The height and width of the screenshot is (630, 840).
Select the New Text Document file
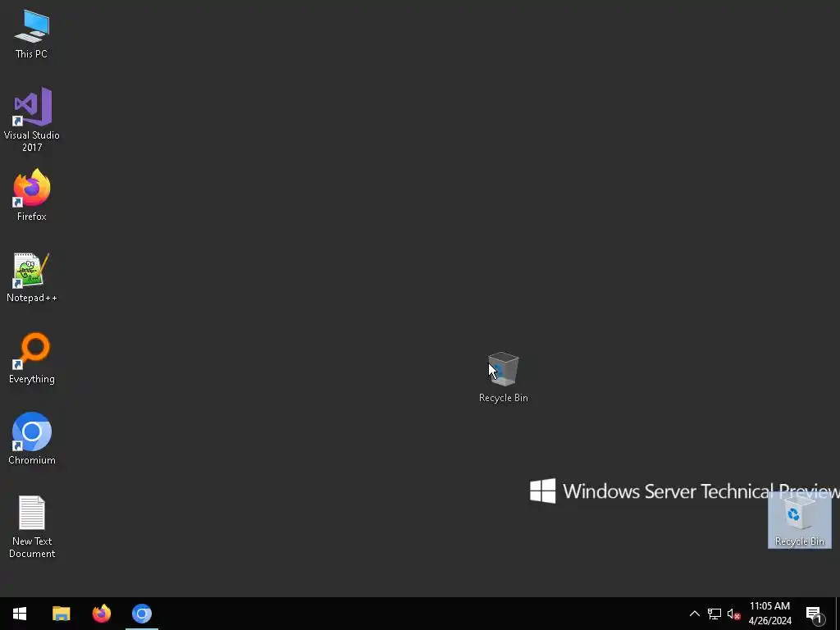32,527
